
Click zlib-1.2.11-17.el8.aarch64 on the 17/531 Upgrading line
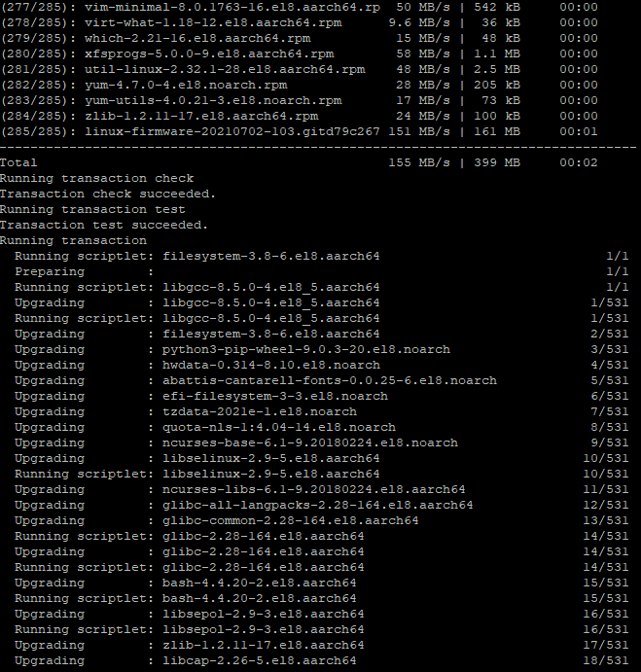(264, 645)
